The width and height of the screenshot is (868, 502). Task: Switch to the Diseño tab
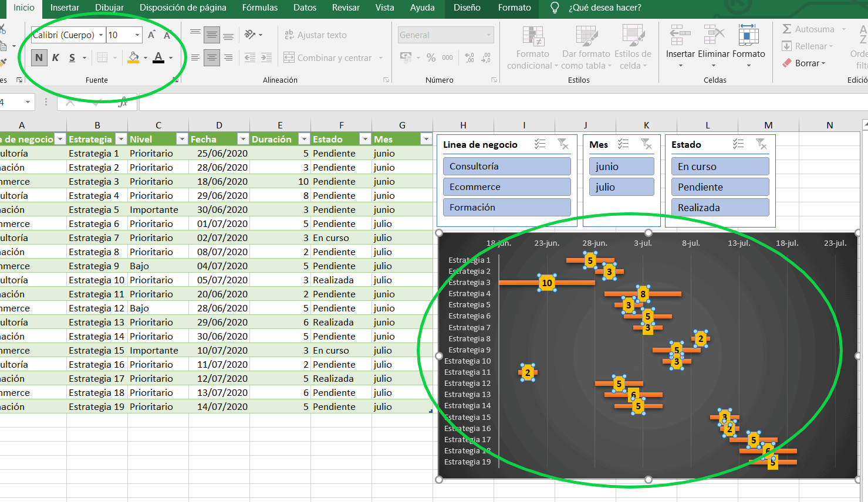(x=467, y=8)
